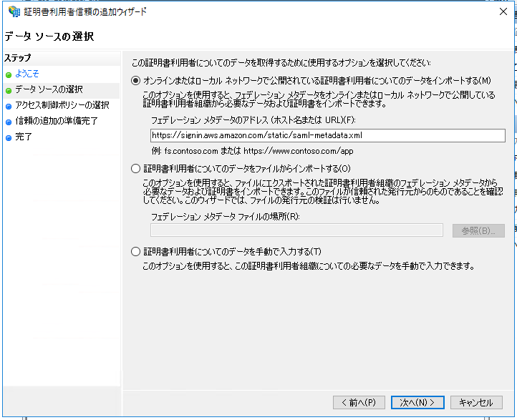517x420 pixels.
Task: Click the federation metadata file location field
Action: [296, 230]
